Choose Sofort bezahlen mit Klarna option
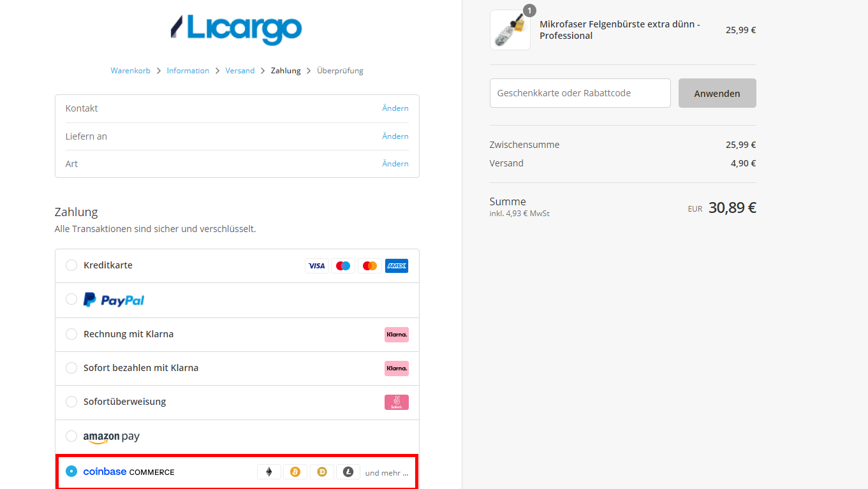 [x=71, y=368]
